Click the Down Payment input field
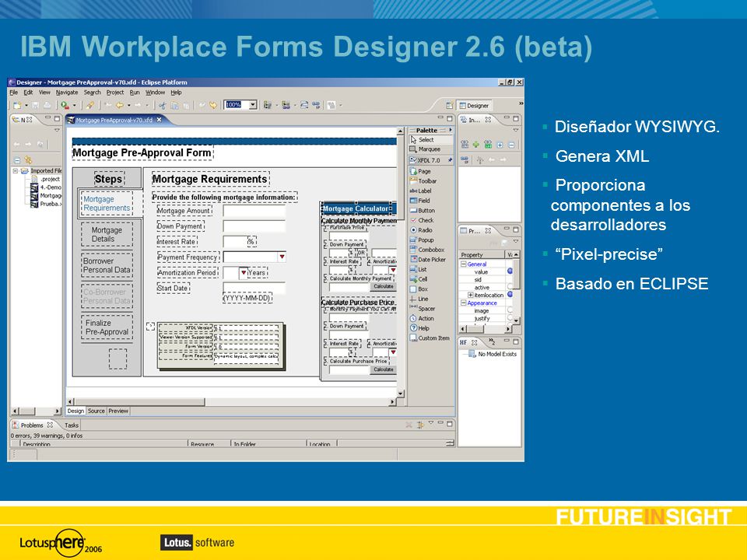This screenshot has width=747, height=560. click(x=254, y=226)
